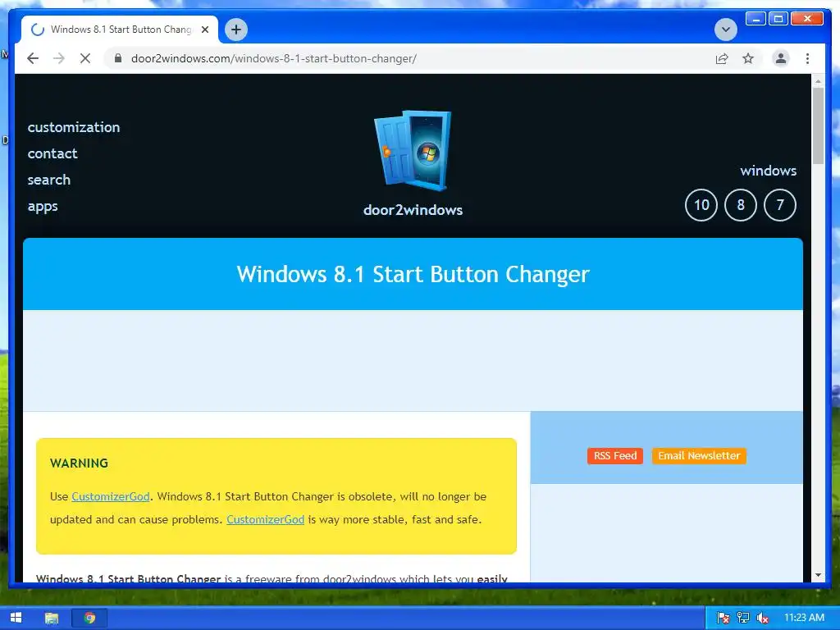Click the 11:23 AM taskbar clock
The image size is (840, 630).
click(x=804, y=618)
